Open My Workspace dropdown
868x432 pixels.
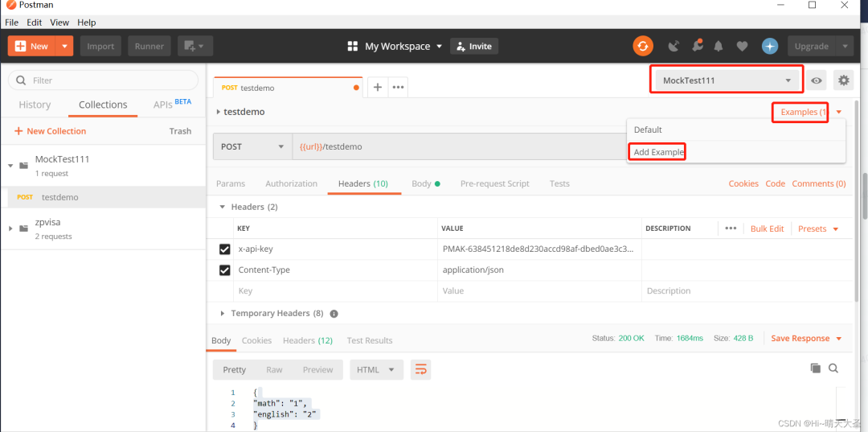point(403,46)
